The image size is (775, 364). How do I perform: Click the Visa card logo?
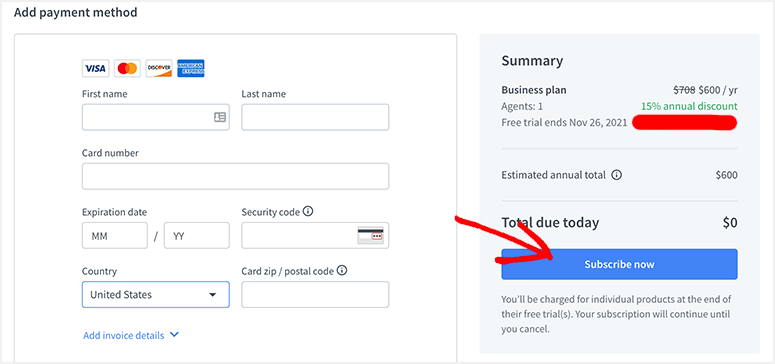[x=95, y=68]
